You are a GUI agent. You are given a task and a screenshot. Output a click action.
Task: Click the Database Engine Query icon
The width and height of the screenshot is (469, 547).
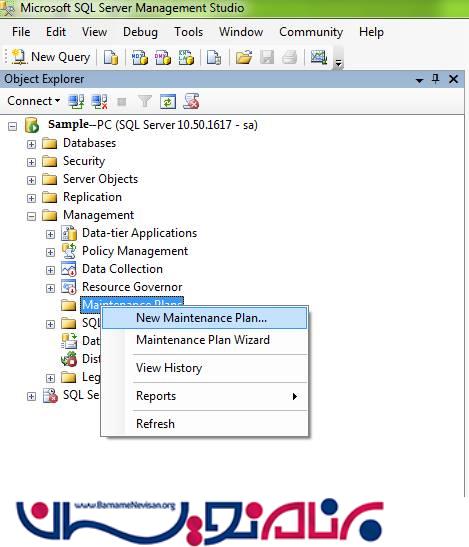point(111,57)
